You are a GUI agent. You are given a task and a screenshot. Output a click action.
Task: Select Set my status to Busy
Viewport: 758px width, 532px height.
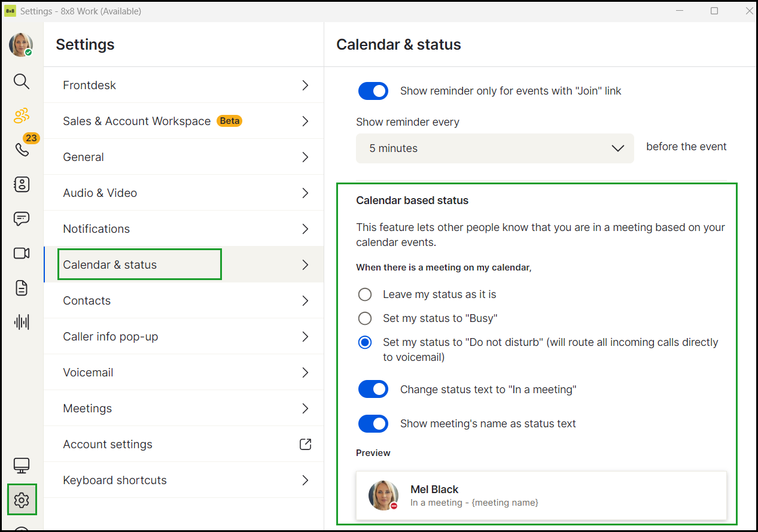[364, 318]
